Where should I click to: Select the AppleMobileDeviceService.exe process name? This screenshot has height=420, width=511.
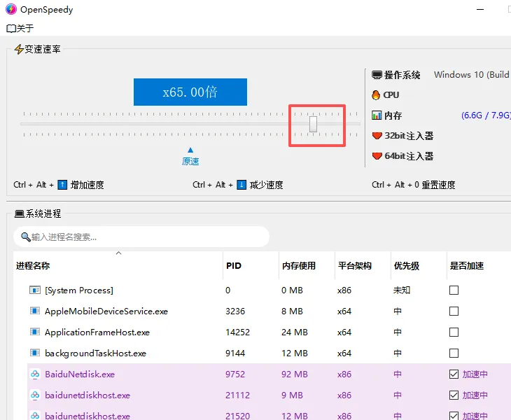pyautogui.click(x=106, y=311)
